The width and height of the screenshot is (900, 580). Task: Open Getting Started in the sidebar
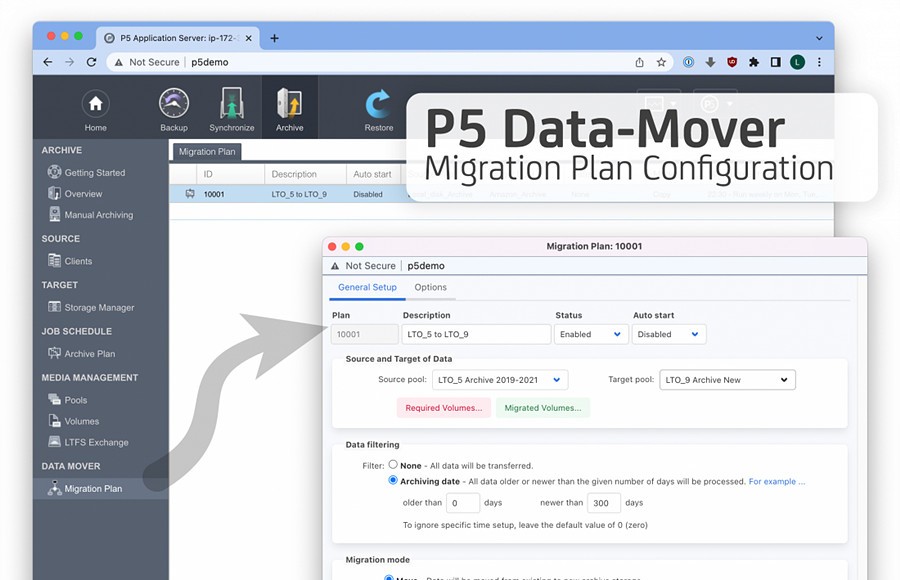[87, 172]
